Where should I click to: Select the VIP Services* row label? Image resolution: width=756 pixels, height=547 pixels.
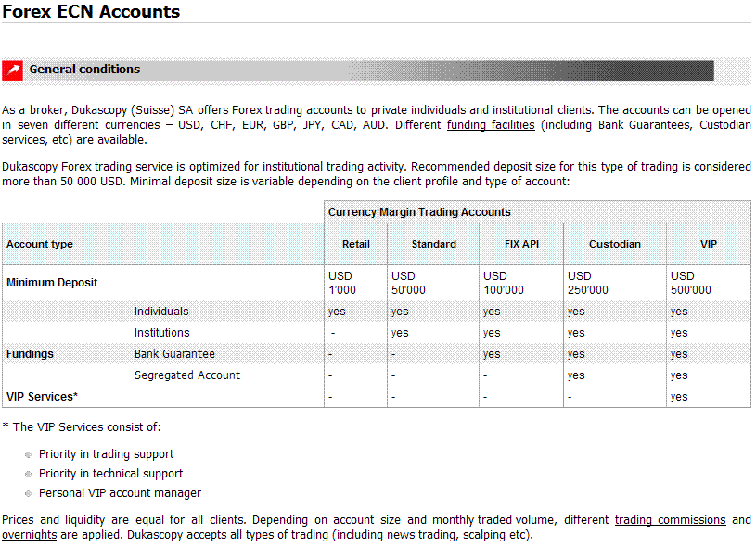tap(42, 397)
